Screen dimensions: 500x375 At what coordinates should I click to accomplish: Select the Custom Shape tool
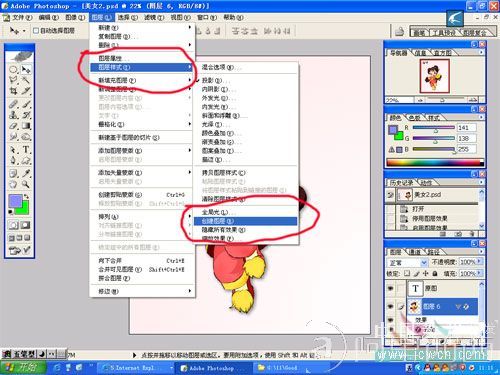(26, 160)
